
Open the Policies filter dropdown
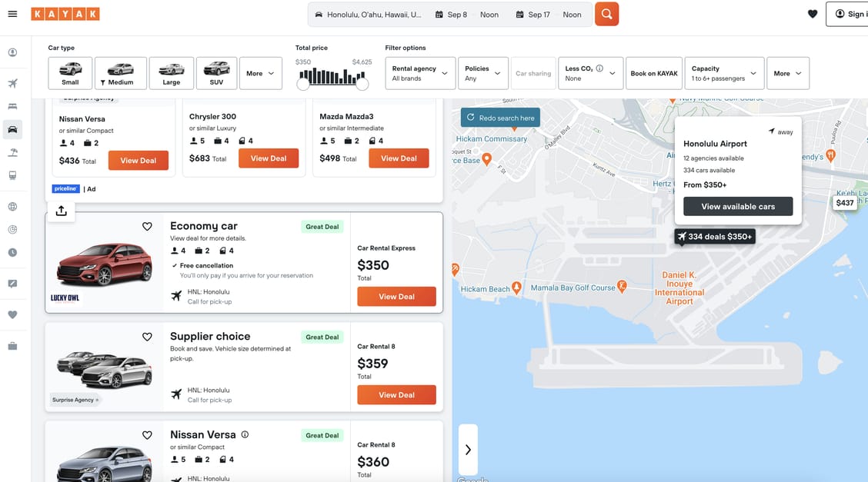(x=483, y=73)
